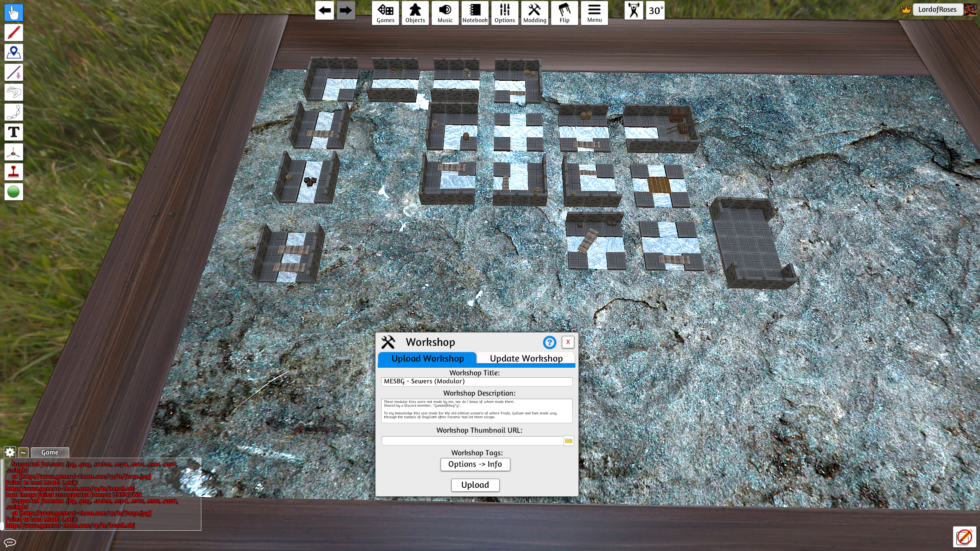
Task: Open the main Menu hamburger
Action: point(595,13)
